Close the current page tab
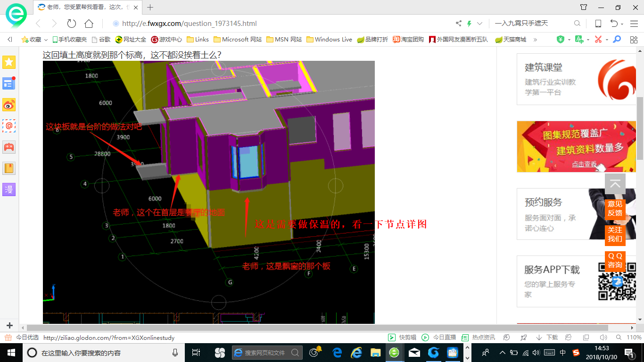Screen dimensions: 644x362 (137, 7)
